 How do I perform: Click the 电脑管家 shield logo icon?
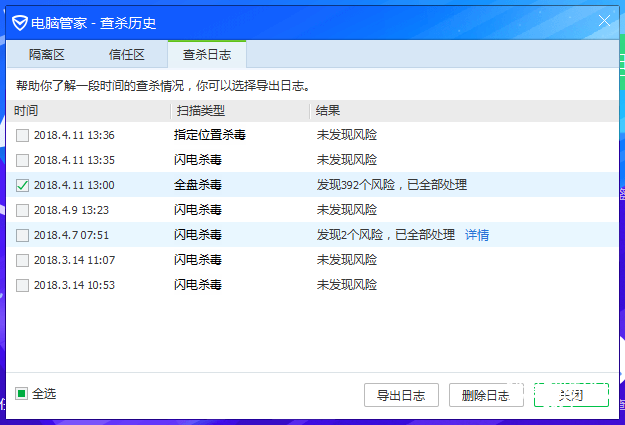click(x=19, y=23)
